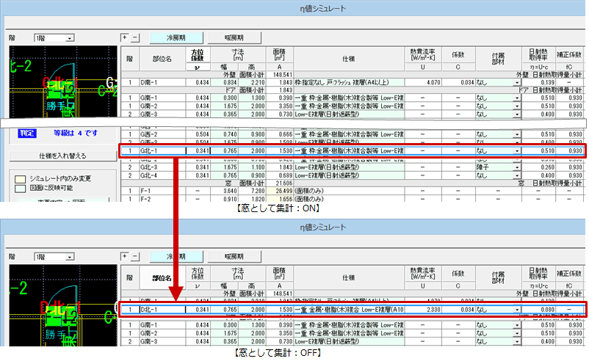Select the D北-1 cell in lower window
Screen dimensions: 589x364
point(162,310)
